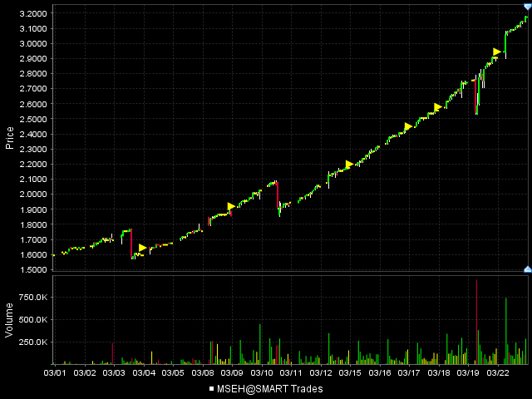Click the yellow trade marker near 03/09
Image resolution: width=532 pixels, height=399 pixels.
coord(232,207)
